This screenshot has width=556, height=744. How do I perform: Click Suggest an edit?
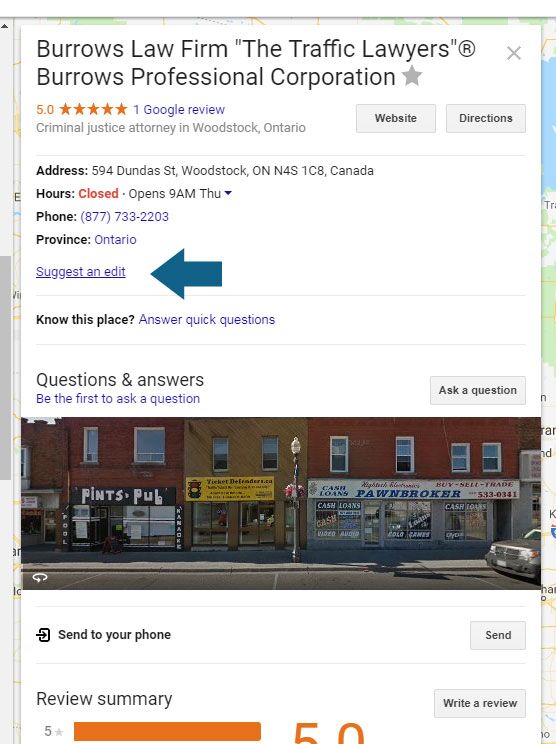81,272
